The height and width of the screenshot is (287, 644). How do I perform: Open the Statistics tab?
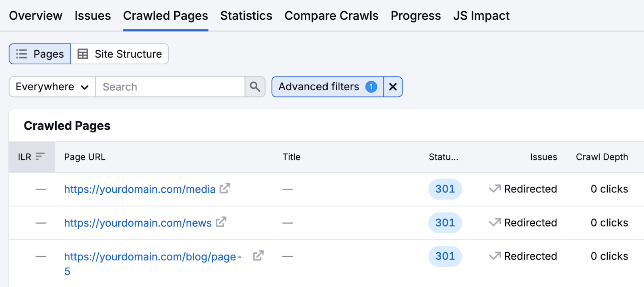(246, 16)
